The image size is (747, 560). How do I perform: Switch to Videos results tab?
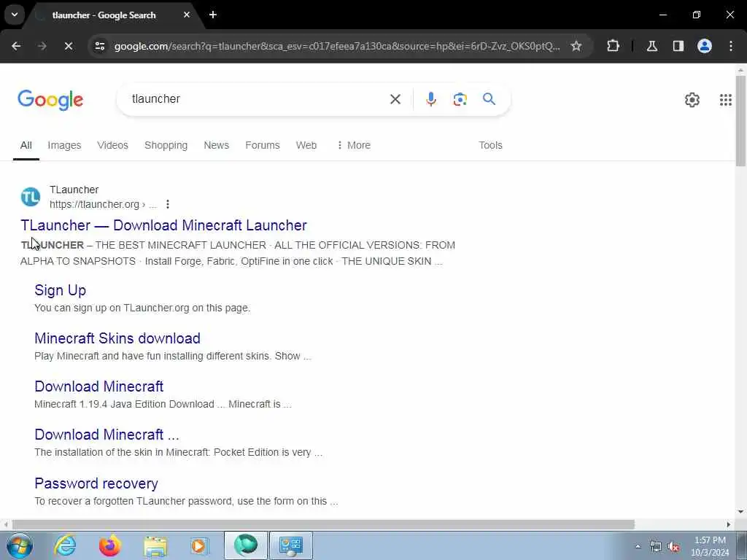tap(112, 145)
